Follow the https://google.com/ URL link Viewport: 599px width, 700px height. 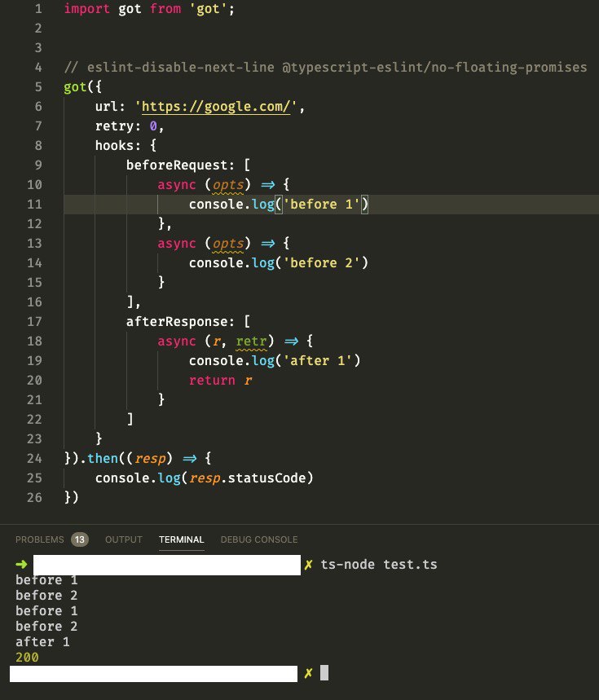tap(216, 106)
